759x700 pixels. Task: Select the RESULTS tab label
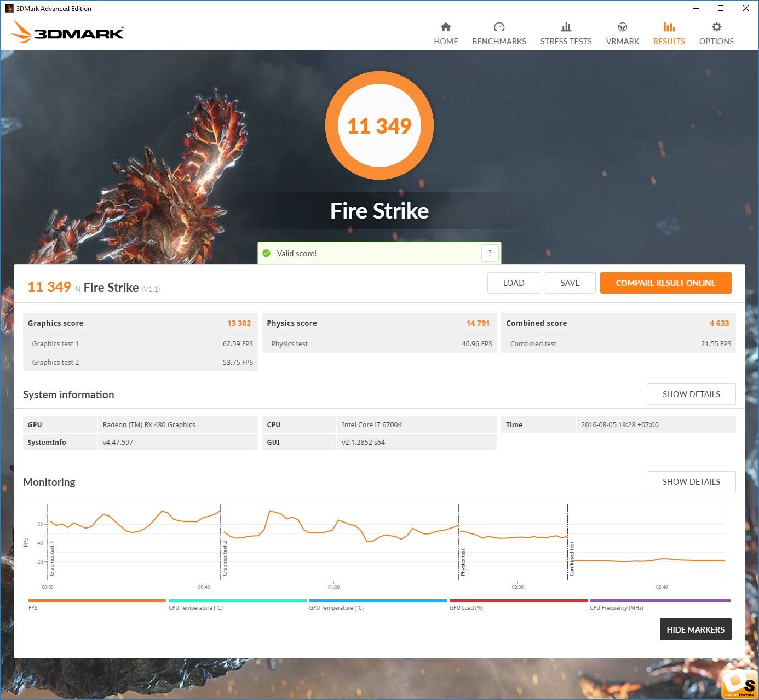[x=669, y=42]
